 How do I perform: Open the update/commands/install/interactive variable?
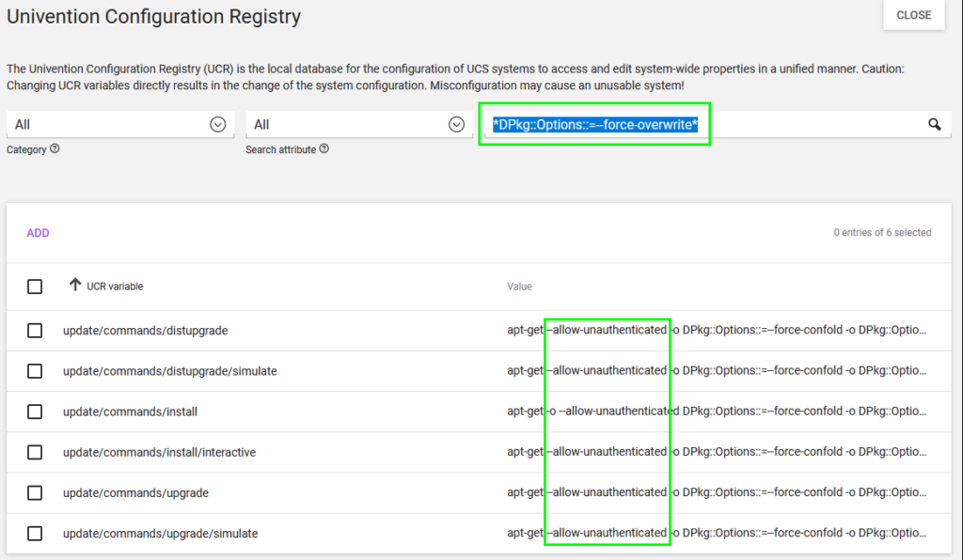[160, 452]
